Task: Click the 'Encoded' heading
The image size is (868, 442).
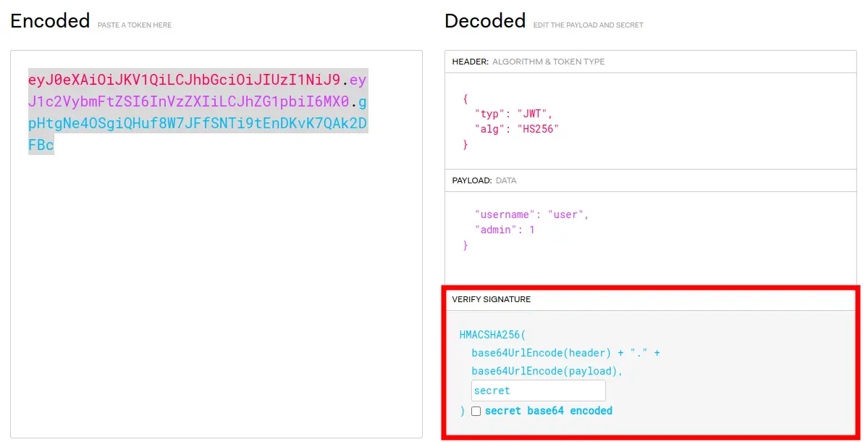Action: (50, 21)
